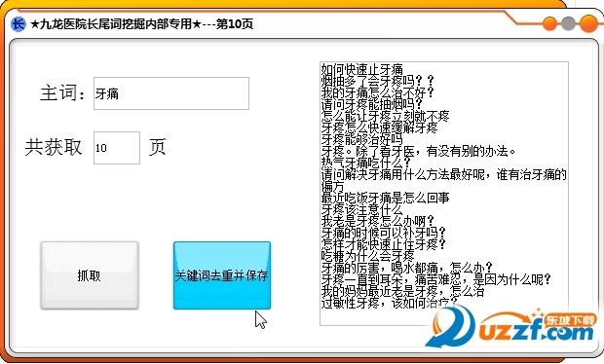Screen dimensions: 604x364
Task: Click the first orange window control button
Action: [549, 24]
